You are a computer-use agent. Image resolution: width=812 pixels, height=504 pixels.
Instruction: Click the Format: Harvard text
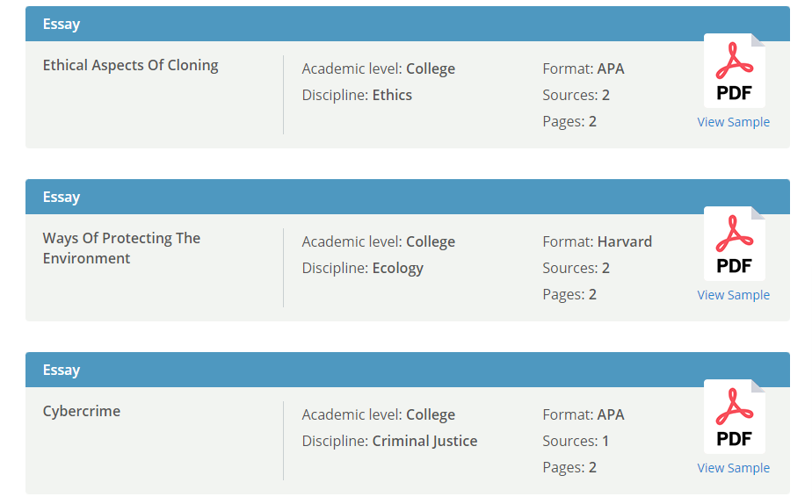[597, 241]
